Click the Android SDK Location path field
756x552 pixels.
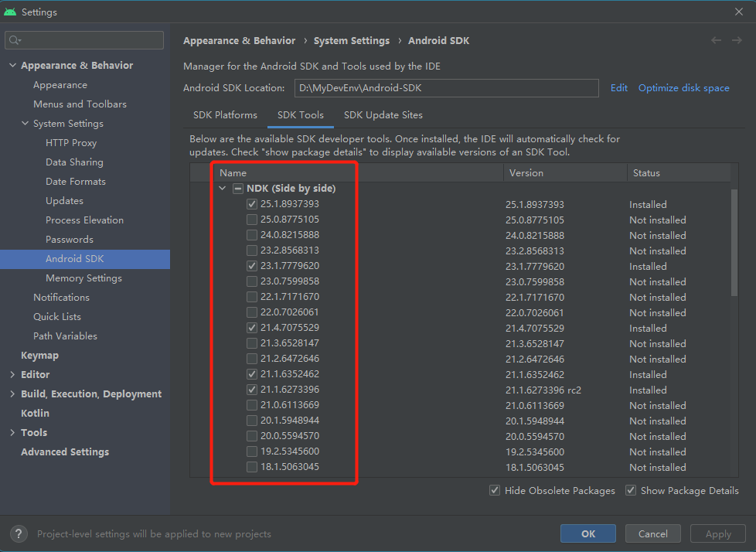tap(446, 88)
